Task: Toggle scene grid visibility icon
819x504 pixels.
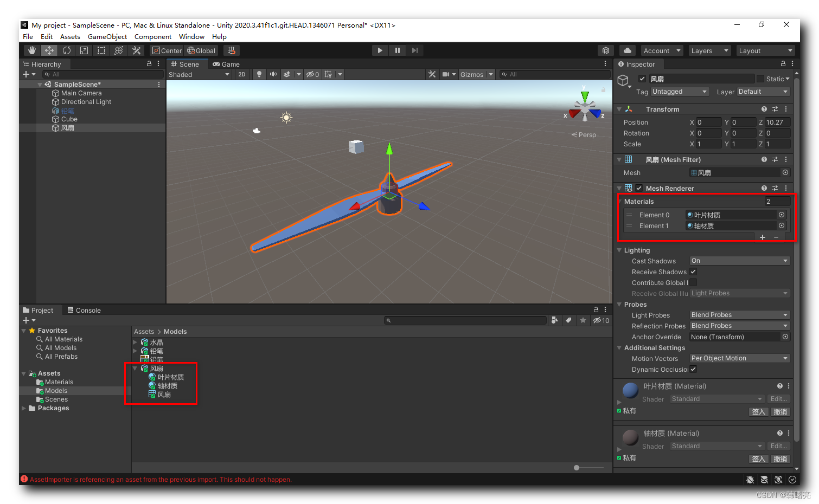Action: [328, 74]
